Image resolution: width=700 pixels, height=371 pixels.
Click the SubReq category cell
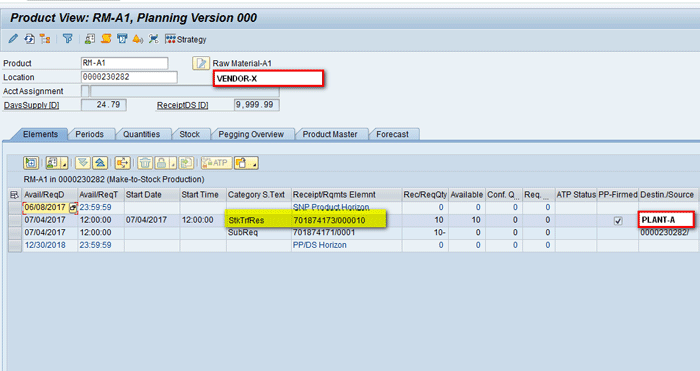258,233
